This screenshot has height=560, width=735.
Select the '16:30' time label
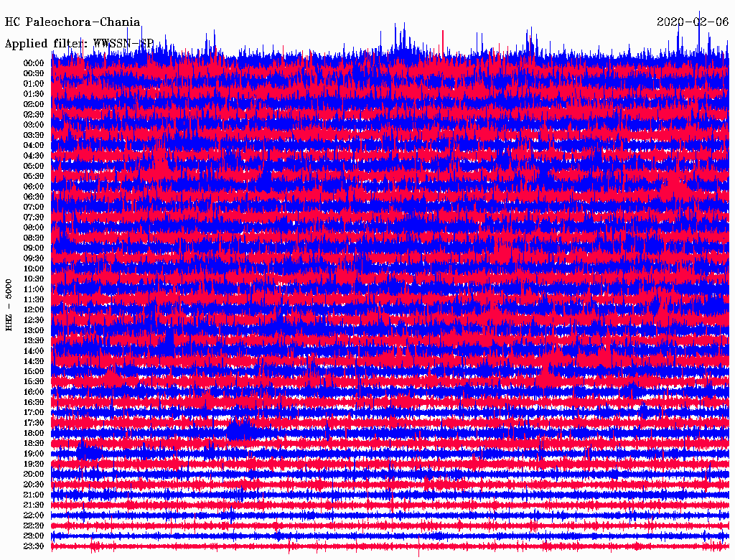pyautogui.click(x=34, y=402)
